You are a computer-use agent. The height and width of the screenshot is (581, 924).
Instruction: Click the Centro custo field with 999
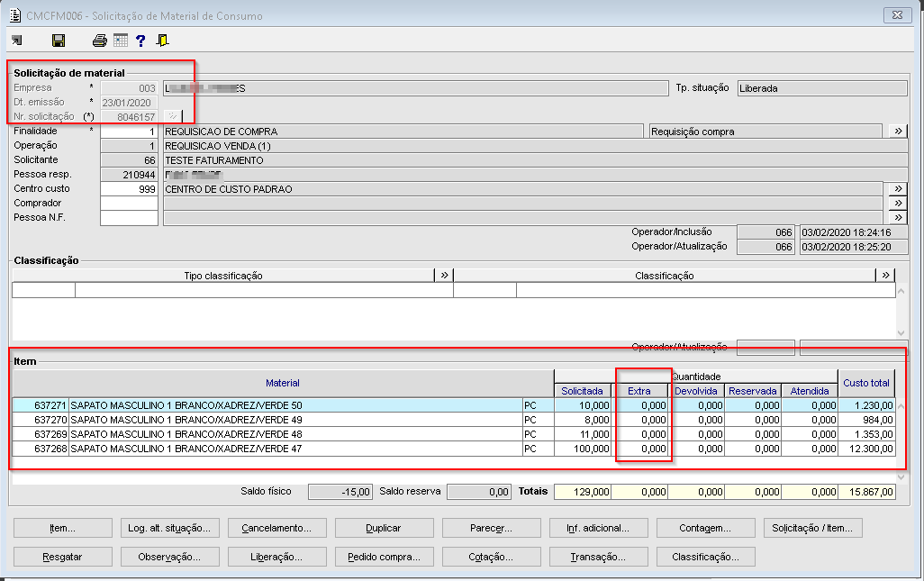(129, 188)
